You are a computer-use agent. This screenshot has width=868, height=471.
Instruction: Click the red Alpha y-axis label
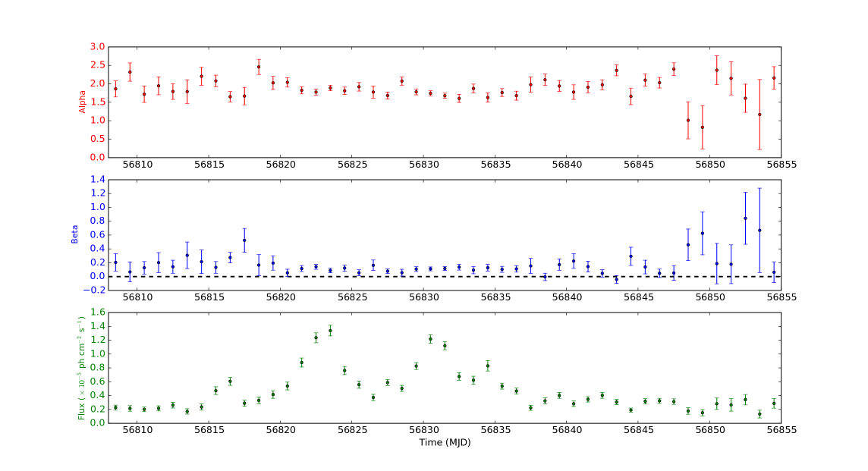pos(83,102)
